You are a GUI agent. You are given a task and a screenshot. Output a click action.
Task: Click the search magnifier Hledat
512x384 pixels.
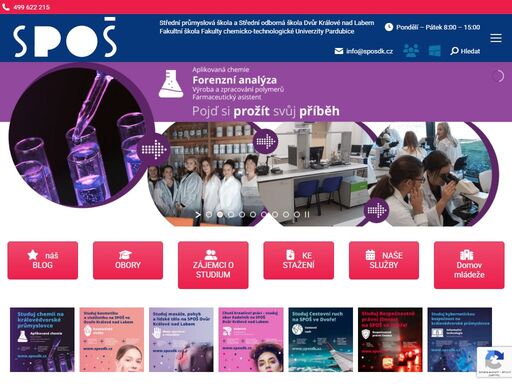click(465, 51)
